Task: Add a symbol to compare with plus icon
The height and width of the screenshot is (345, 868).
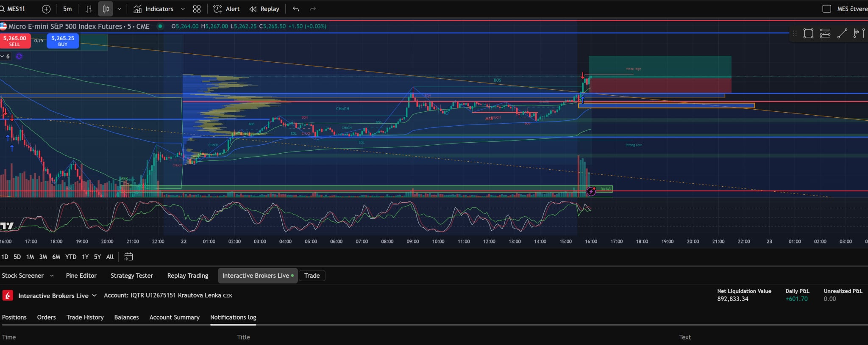Action: [46, 9]
